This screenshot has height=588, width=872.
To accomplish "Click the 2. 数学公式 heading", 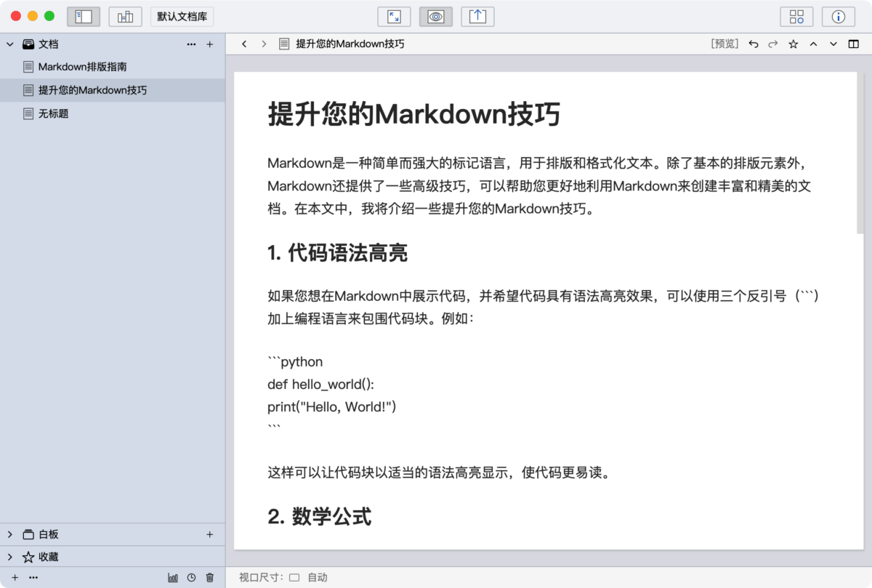I will (x=319, y=517).
